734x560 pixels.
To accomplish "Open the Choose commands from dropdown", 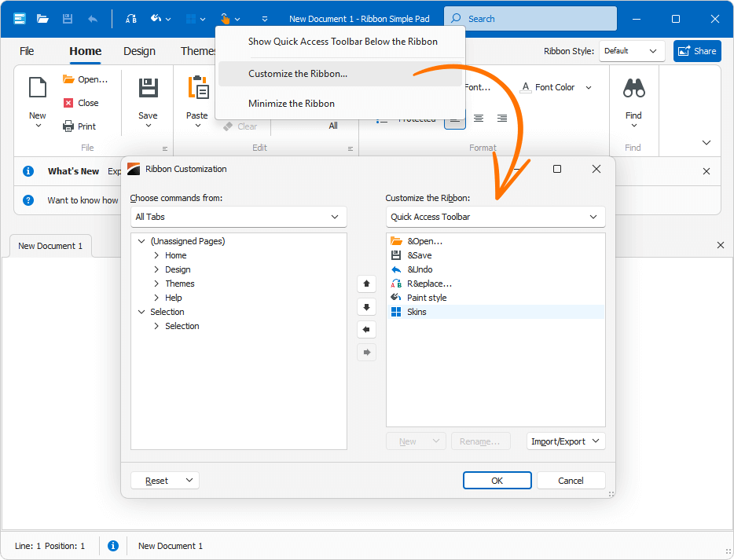I will point(238,217).
